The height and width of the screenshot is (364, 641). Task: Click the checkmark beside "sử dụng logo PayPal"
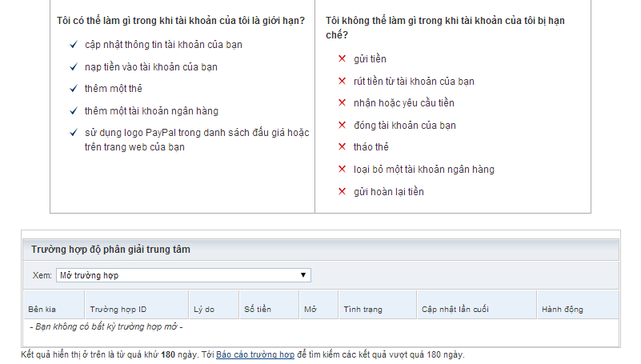point(74,132)
